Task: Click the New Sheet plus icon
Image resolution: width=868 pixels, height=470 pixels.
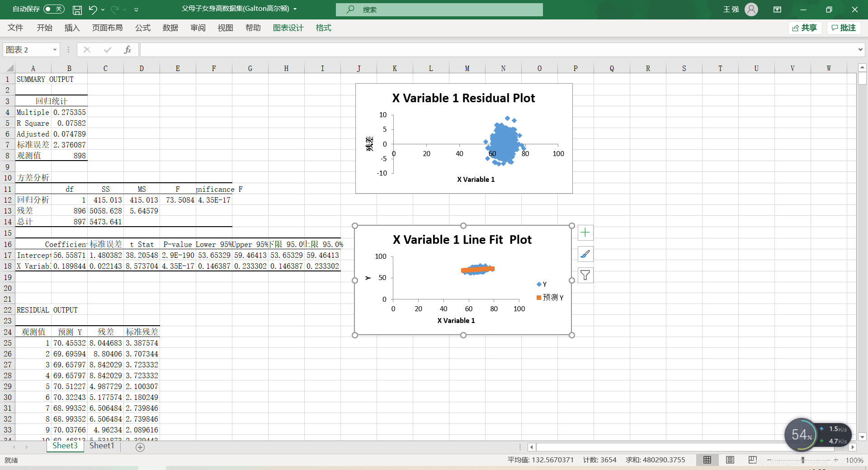Action: (x=140, y=447)
